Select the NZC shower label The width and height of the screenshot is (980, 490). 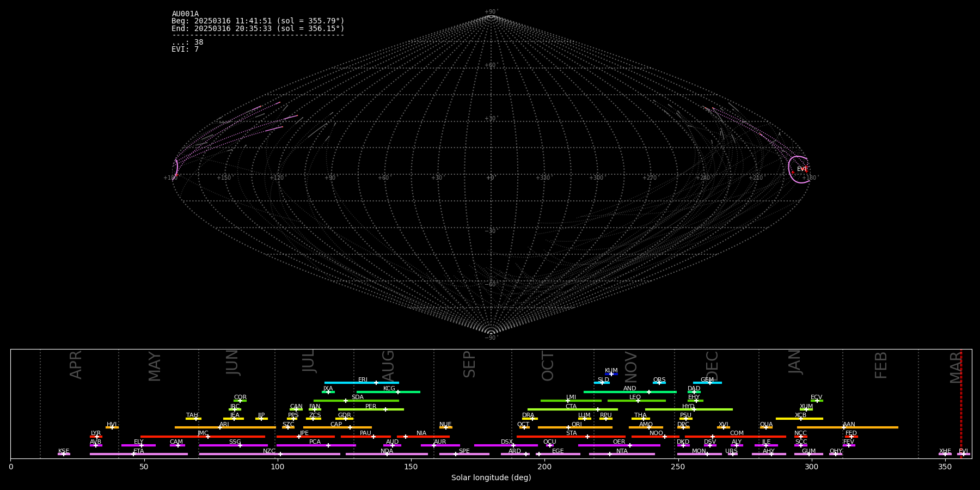[269, 451]
